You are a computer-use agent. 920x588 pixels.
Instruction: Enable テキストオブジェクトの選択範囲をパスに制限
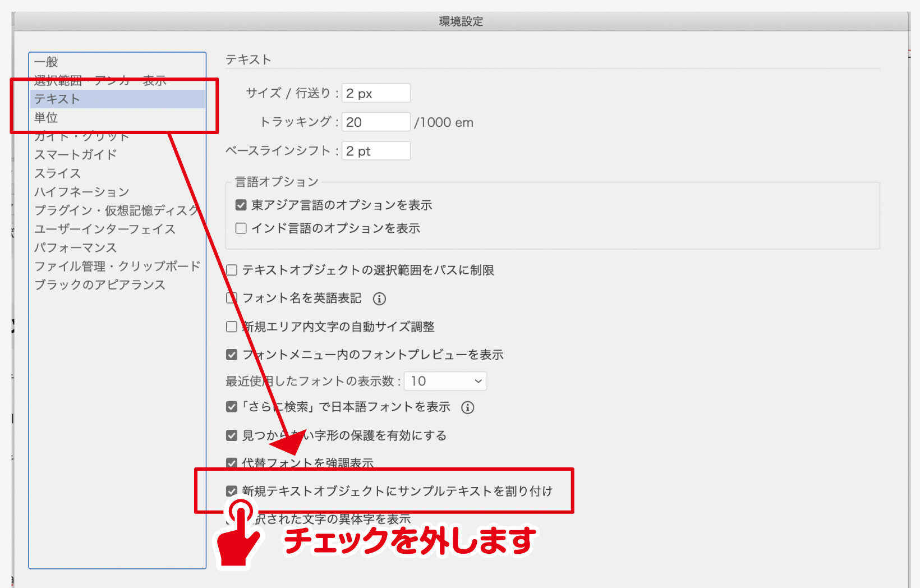click(232, 270)
